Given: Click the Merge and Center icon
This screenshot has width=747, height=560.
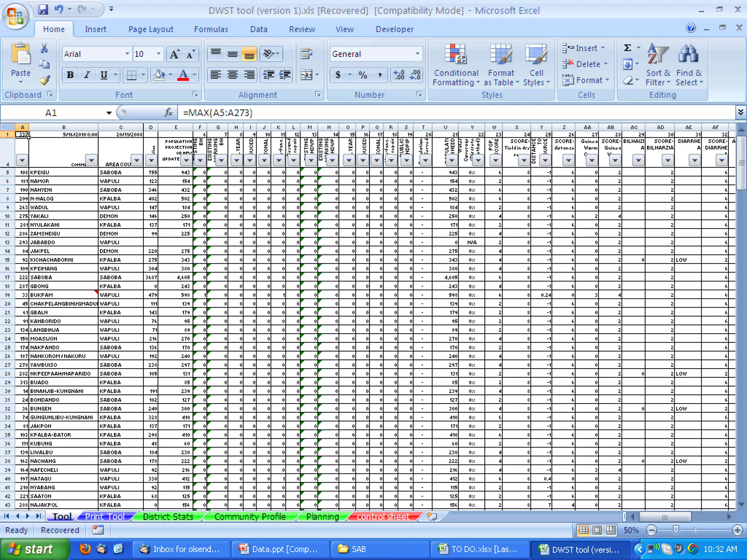Looking at the screenshot, I should coord(306,75).
